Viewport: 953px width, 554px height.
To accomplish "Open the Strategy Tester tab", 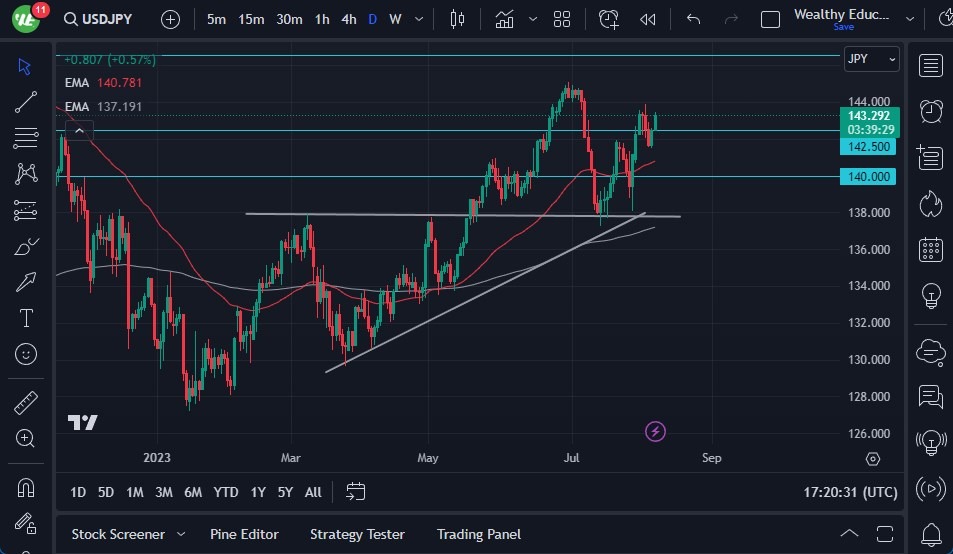I will point(357,535).
